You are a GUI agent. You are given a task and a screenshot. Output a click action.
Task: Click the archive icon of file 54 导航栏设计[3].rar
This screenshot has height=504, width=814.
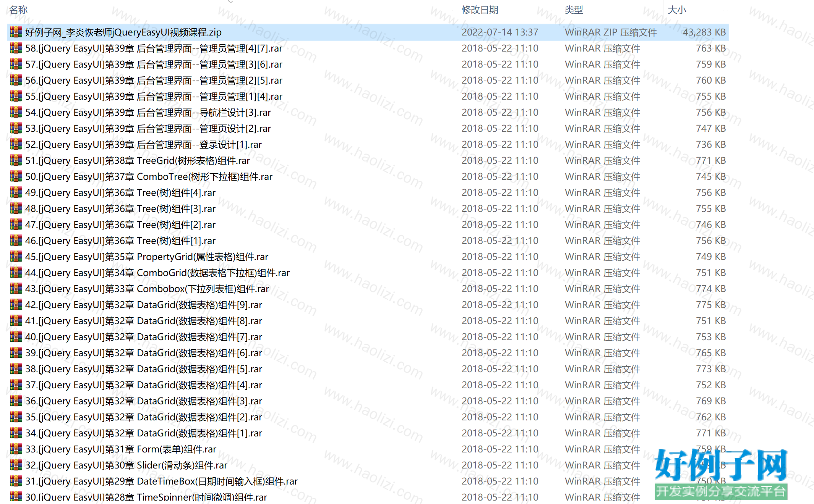[x=16, y=112]
